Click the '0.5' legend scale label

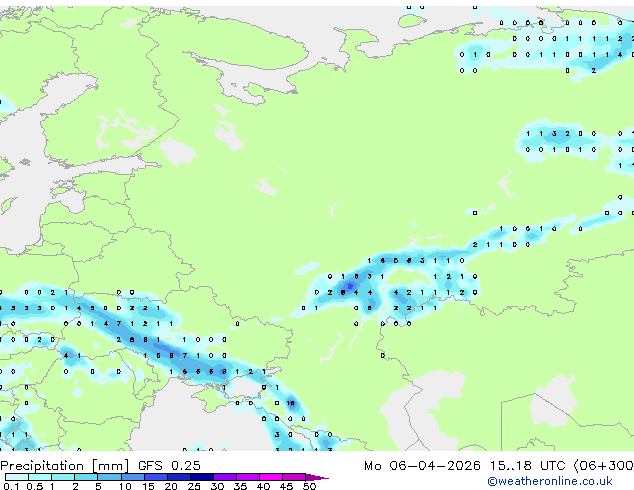point(35,486)
